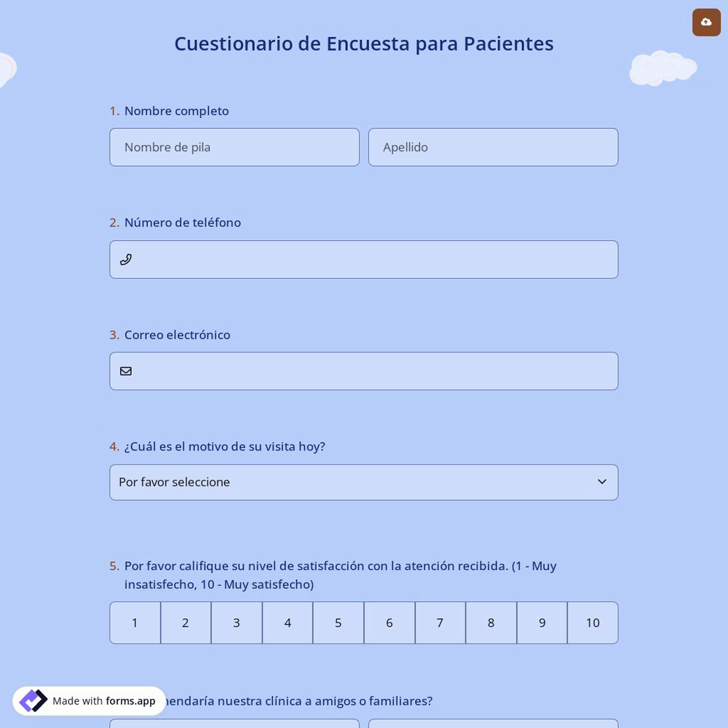Click the envelope icon in the email field
This screenshot has height=728, width=728.
point(126,371)
